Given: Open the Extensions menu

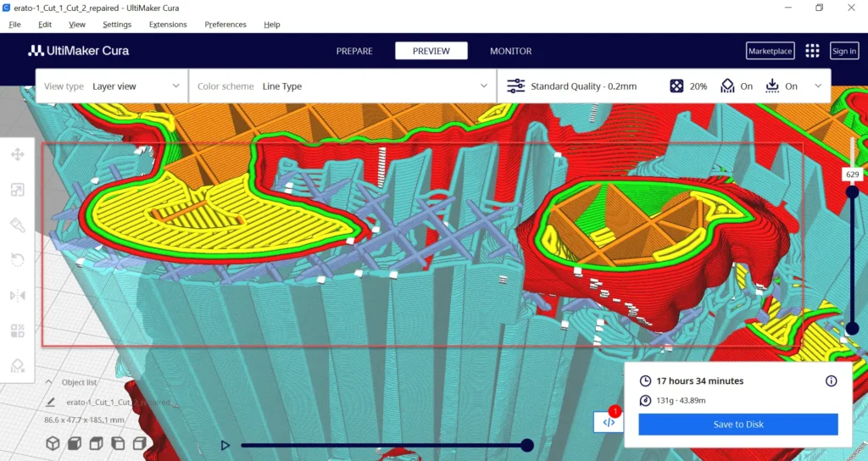Looking at the screenshot, I should pyautogui.click(x=168, y=25).
